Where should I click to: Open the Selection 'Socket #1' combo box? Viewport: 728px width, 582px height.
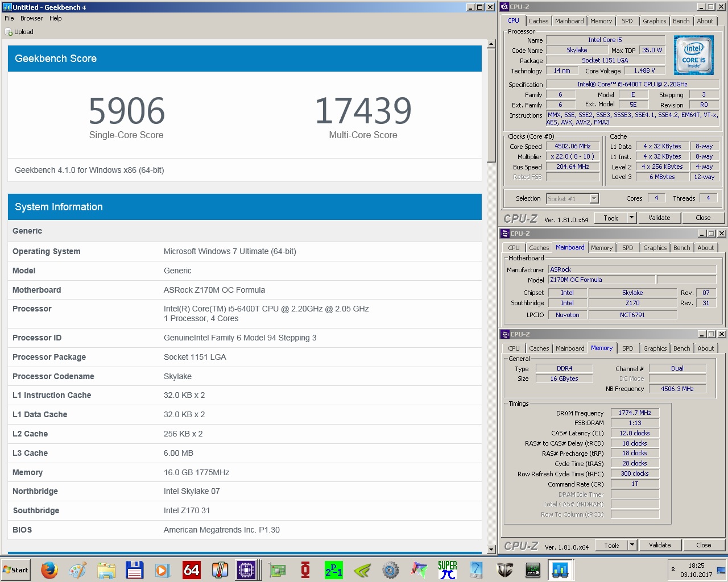(x=572, y=198)
